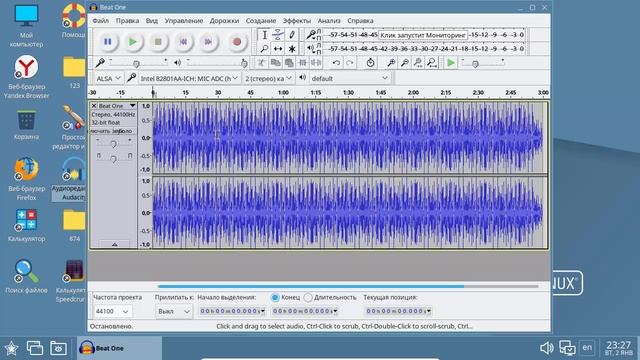Choose the Time Shift tool
Viewport: 640px width, 360px height.
pyautogui.click(x=278, y=49)
